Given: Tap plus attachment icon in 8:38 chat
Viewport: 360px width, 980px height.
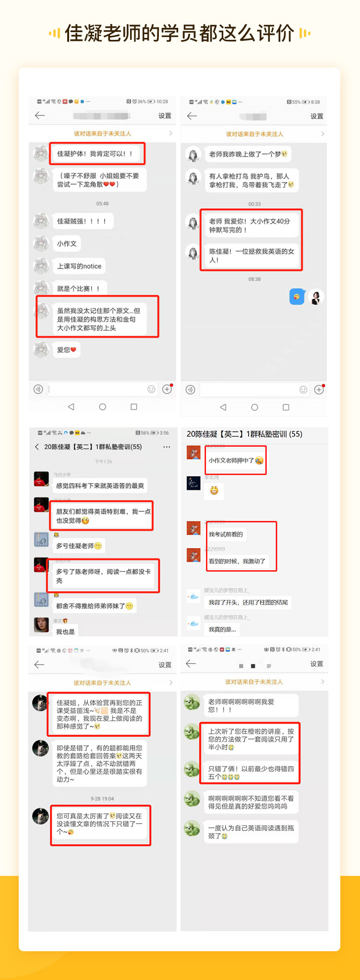Looking at the screenshot, I should click(x=319, y=390).
